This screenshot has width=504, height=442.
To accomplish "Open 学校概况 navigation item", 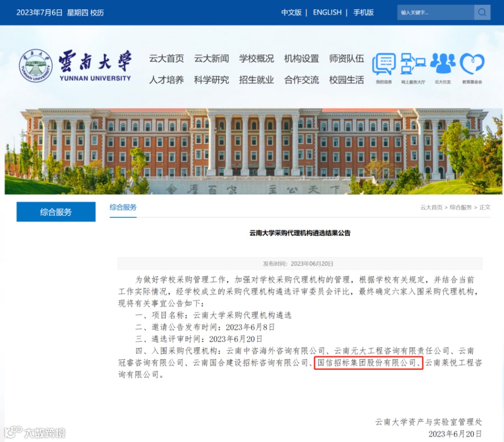I will pos(257,58).
